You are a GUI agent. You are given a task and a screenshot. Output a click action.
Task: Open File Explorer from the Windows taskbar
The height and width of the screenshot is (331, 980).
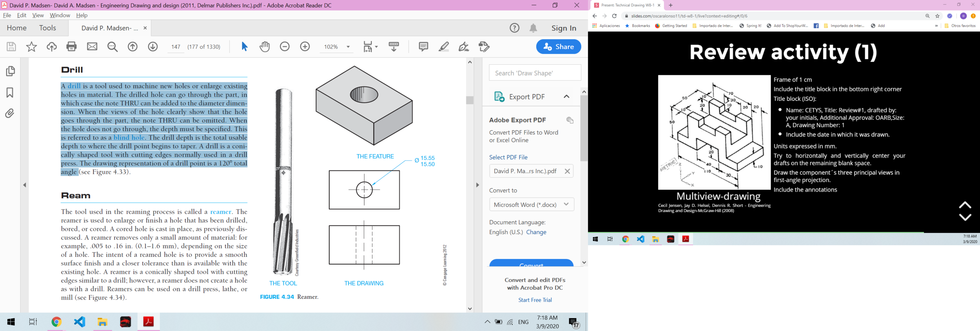(x=103, y=322)
